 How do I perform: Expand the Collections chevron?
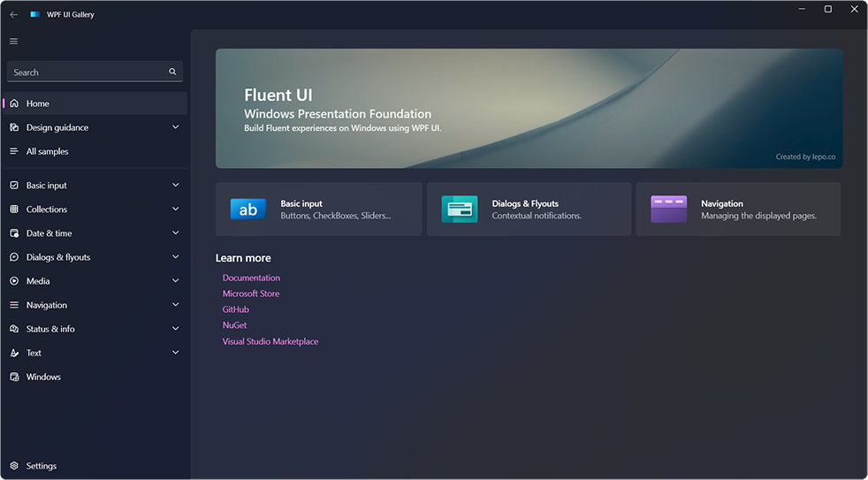coord(176,209)
